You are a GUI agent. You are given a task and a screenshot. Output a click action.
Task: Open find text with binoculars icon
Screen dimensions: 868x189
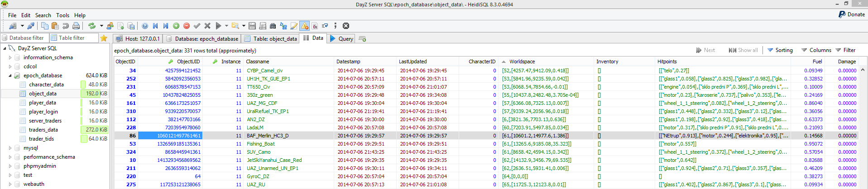point(273,26)
